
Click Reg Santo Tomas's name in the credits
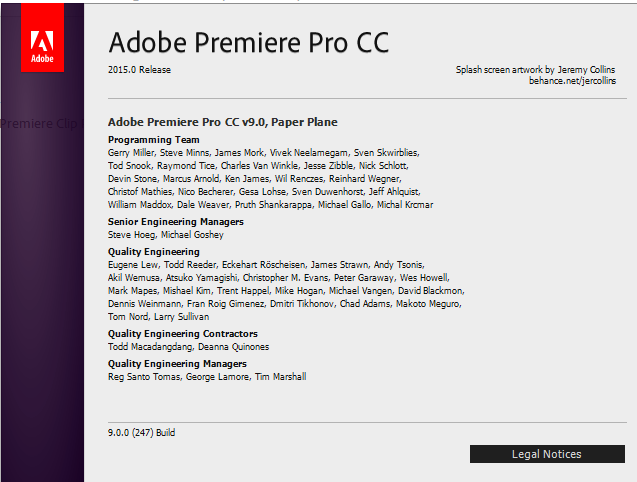pyautogui.click(x=143, y=376)
